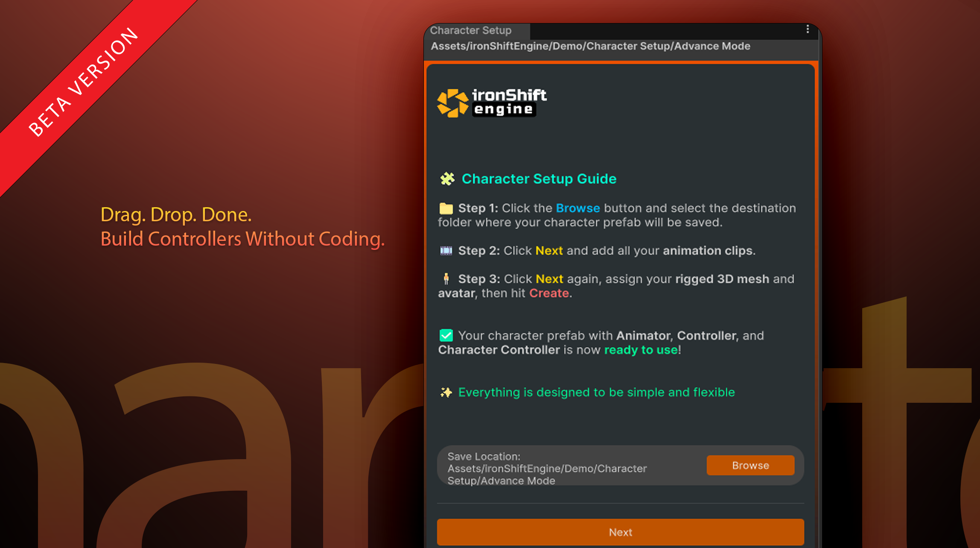980x548 pixels.
Task: Click the green 'ready to use' text
Action: click(x=641, y=350)
